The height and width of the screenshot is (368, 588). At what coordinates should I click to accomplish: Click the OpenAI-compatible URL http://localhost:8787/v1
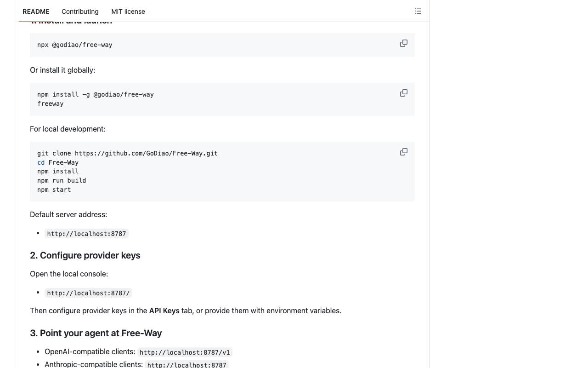[185, 352]
